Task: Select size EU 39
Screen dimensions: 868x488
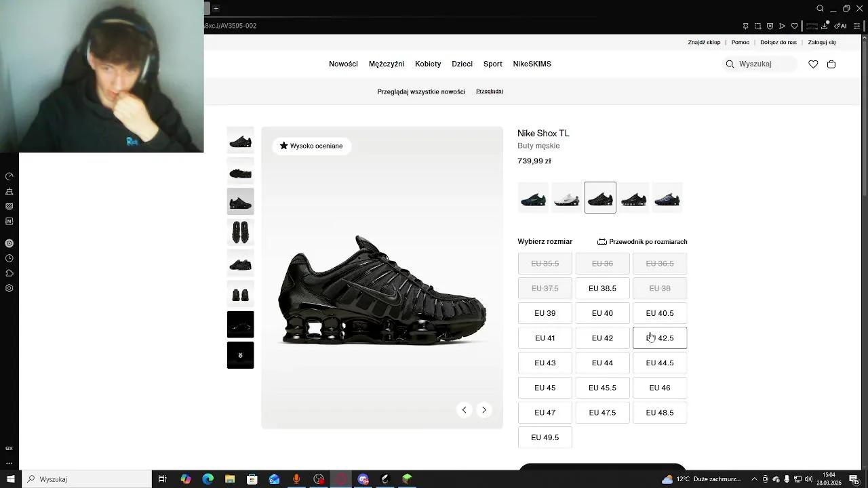Action: coord(545,313)
